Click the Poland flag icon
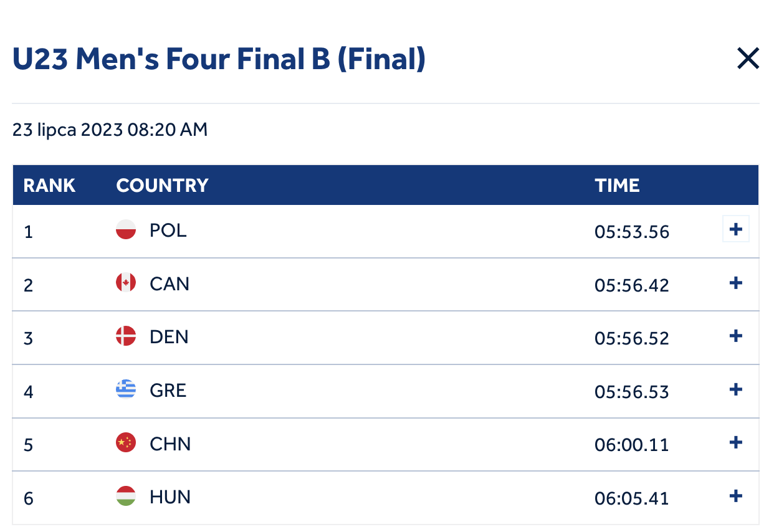Image resolution: width=774 pixels, height=532 pixels. [x=126, y=230]
